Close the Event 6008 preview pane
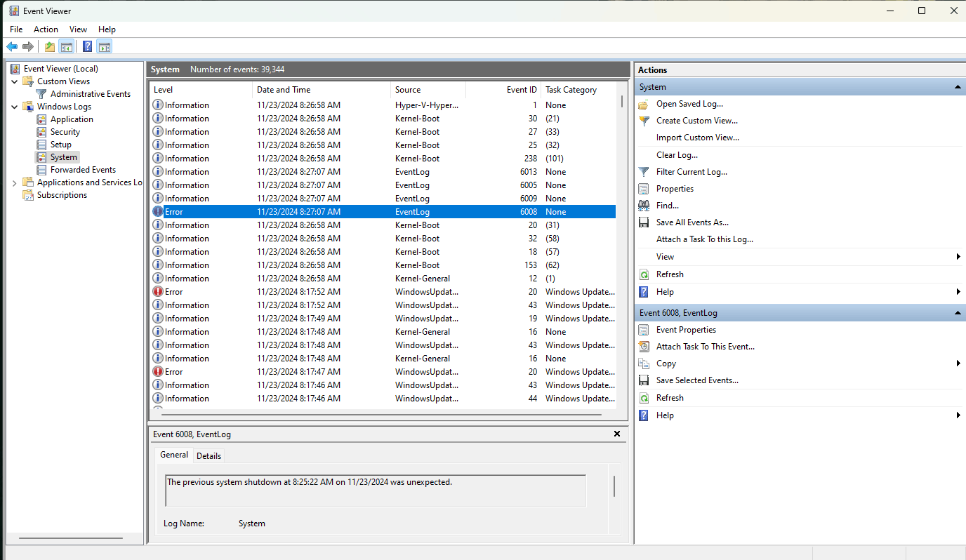The width and height of the screenshot is (966, 560). [617, 434]
